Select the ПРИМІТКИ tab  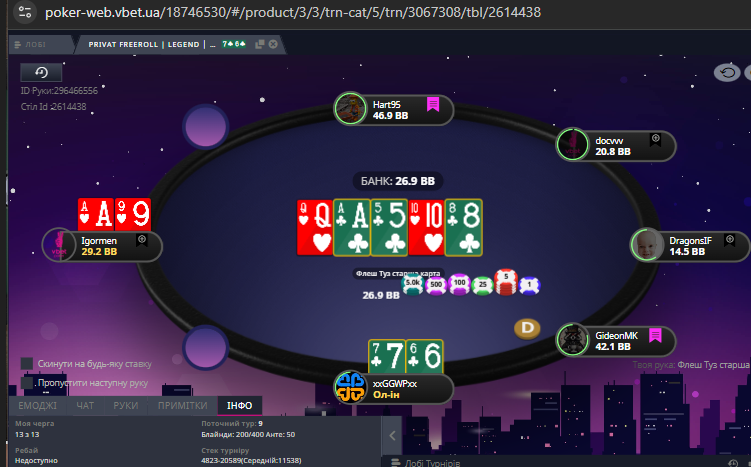click(182, 406)
